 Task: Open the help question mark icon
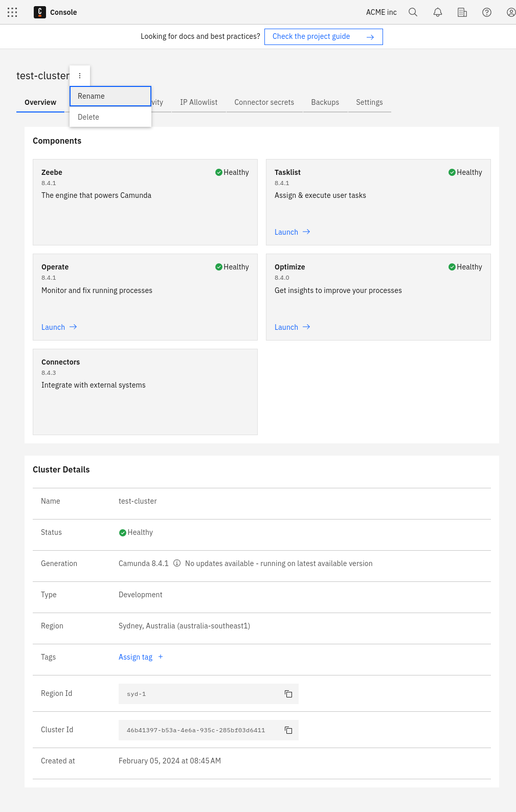pos(487,12)
